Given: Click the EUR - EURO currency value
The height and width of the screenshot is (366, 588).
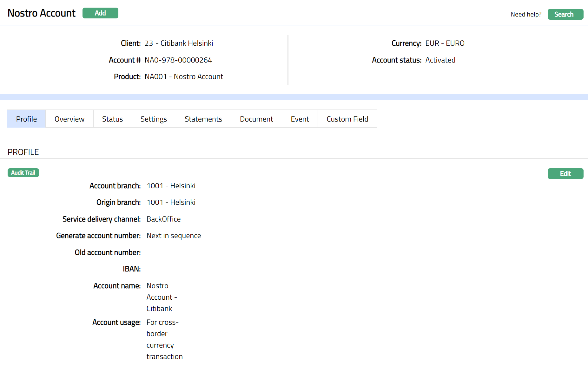Looking at the screenshot, I should [x=445, y=43].
